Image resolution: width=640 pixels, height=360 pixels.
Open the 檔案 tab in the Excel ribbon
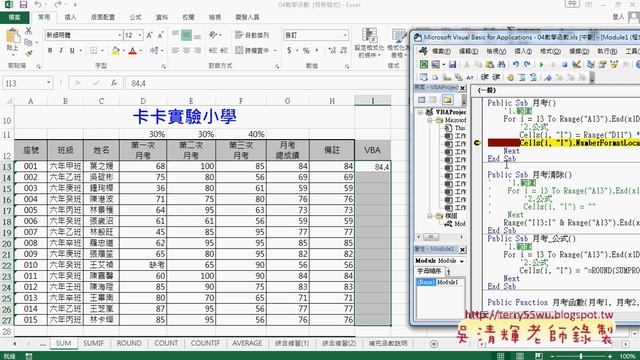[14, 17]
